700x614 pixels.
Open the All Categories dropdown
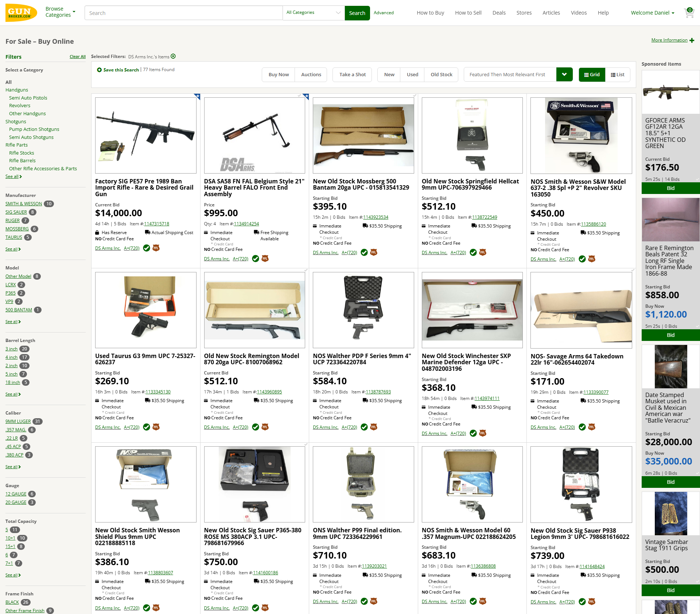(313, 13)
